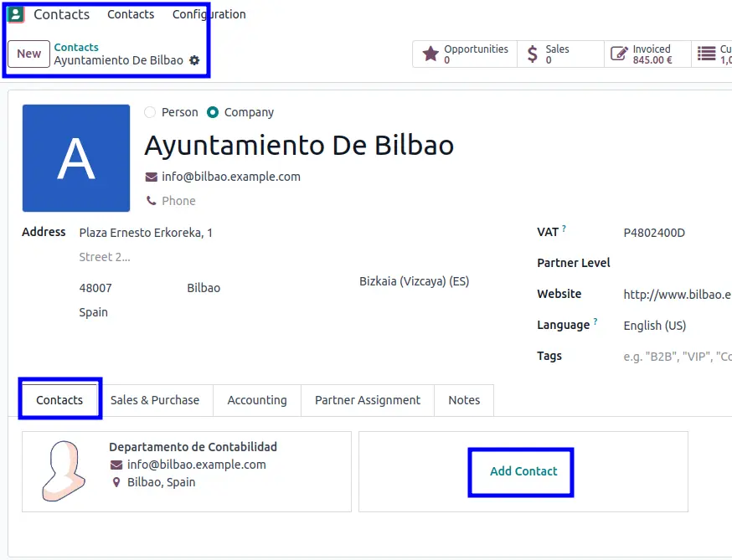Switch to the Partner Assignment tab

(x=368, y=400)
